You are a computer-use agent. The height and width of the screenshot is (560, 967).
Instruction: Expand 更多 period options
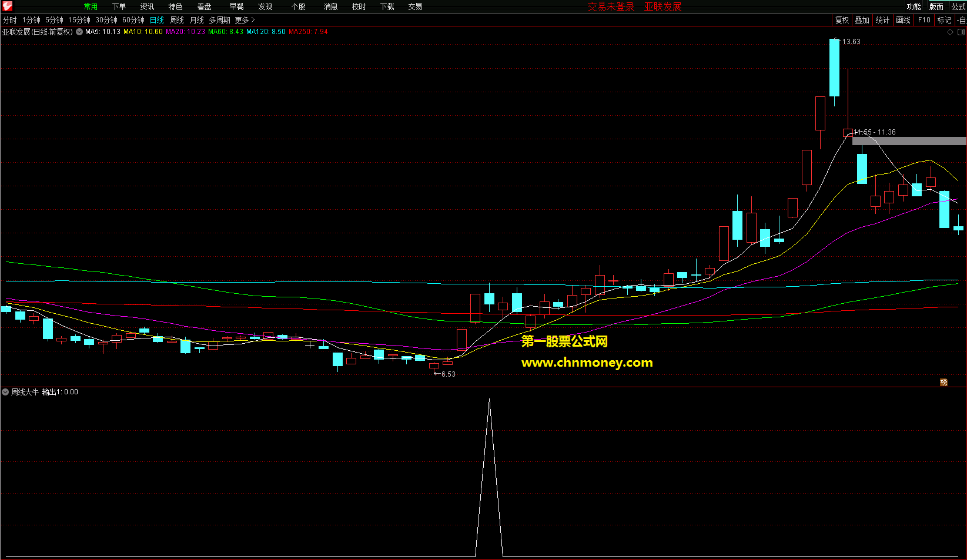point(245,20)
